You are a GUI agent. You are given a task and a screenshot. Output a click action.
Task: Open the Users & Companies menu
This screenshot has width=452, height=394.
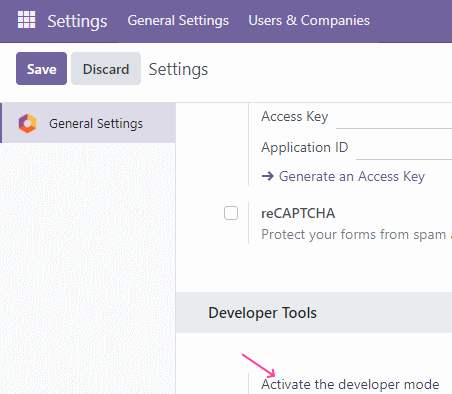(x=309, y=21)
